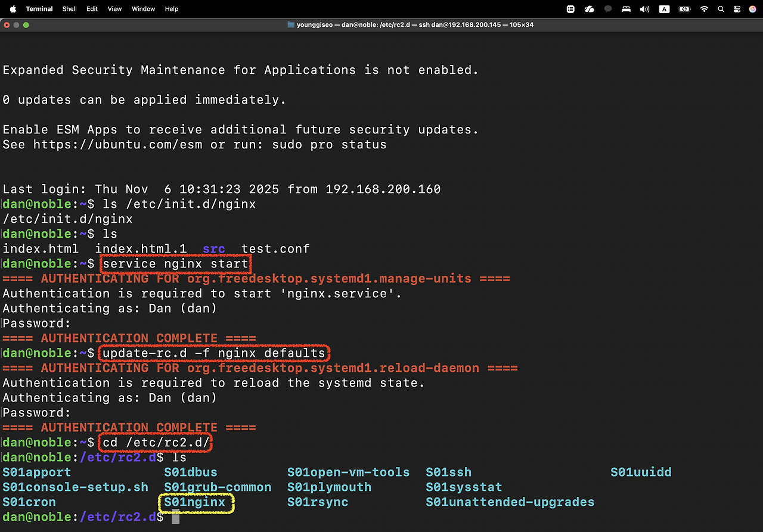Click the 'manage-units' authenticating header line
This screenshot has height=532, width=763.
(256, 279)
